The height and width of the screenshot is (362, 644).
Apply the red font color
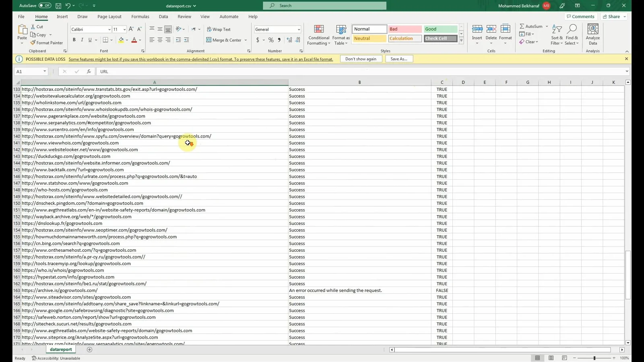[134, 40]
